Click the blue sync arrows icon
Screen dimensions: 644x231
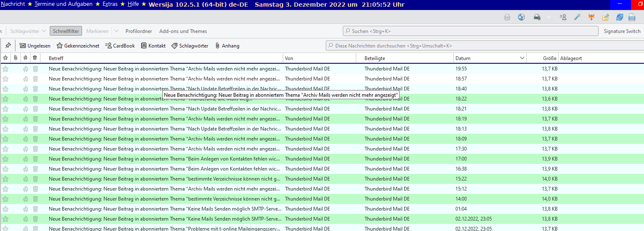(620, 17)
